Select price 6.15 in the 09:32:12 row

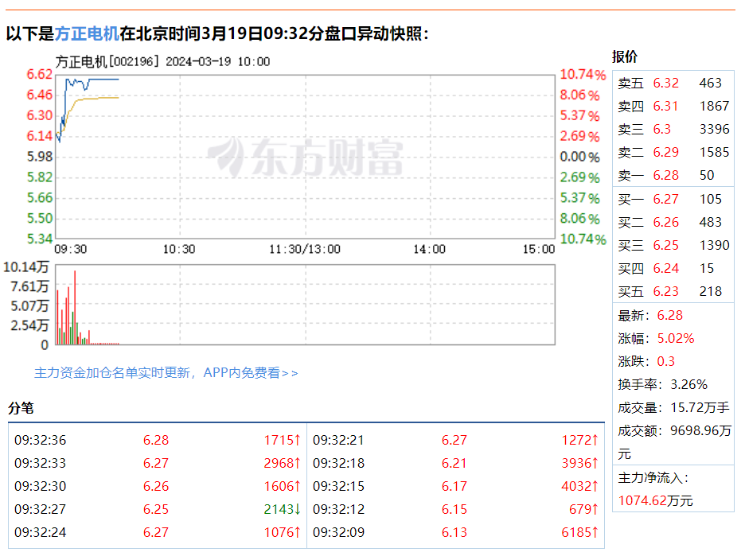click(x=454, y=509)
